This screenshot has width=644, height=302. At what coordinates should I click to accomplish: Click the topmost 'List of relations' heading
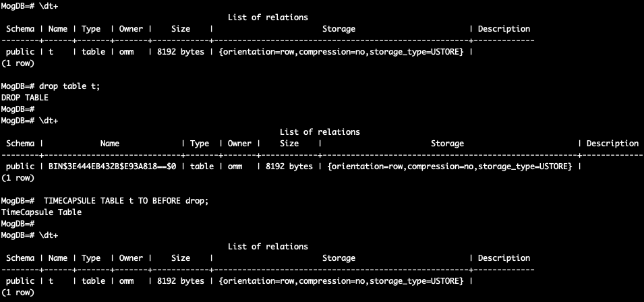pos(268,18)
